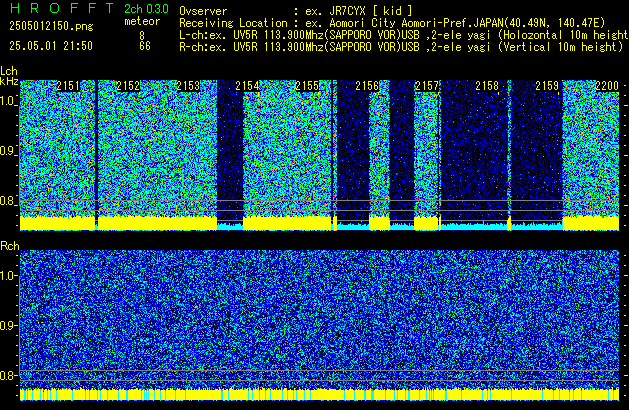Viewport: 629px width, 410px height.
Task: Select the 'Aomori City Aomori-Pref.JAPAN' location text
Action: (416, 23)
